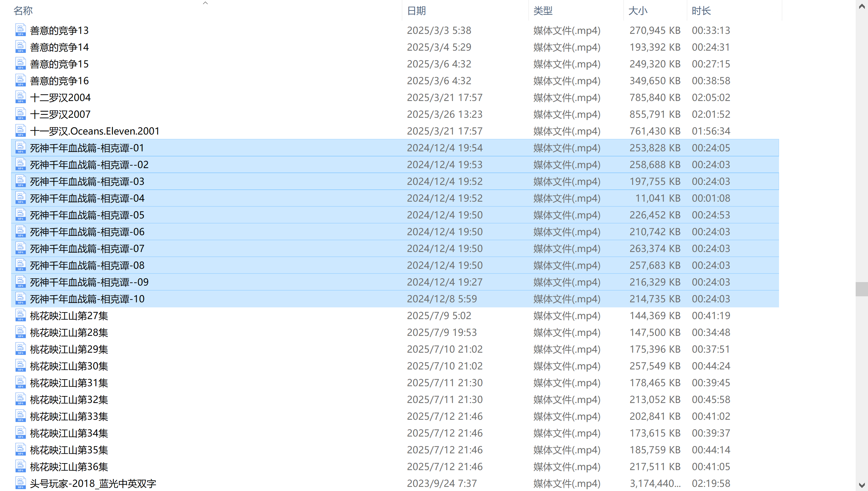Click scrollbar down arrow

point(862,485)
